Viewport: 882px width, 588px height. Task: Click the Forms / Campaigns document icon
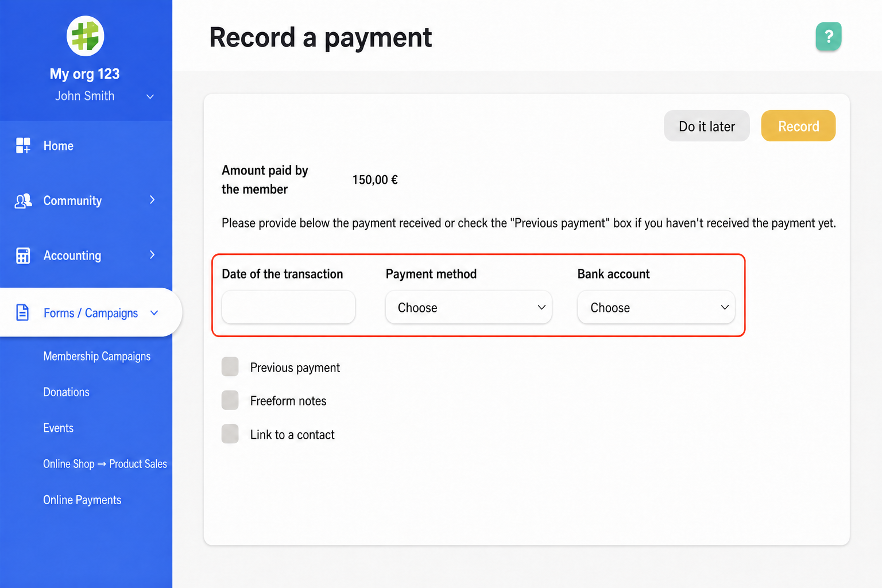point(22,312)
